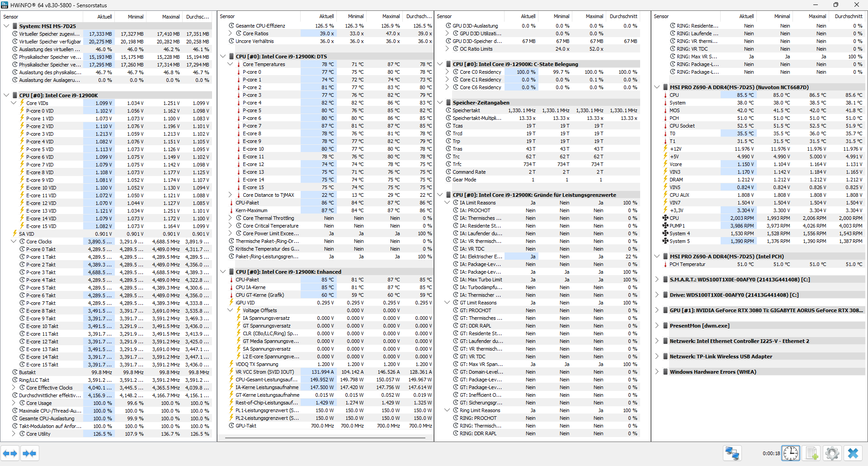Click the thermometer icon of Kern-Maximum
Image resolution: width=868 pixels, height=466 pixels.
point(231,210)
